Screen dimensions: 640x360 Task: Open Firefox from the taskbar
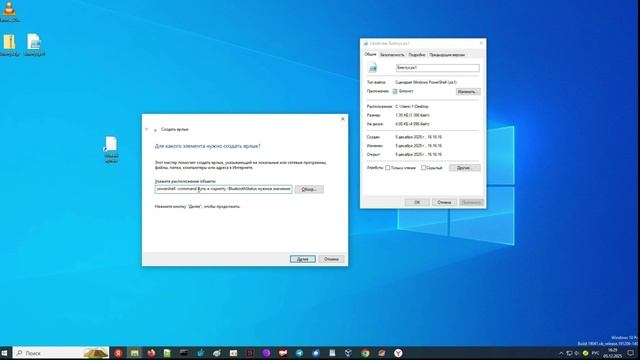tap(151, 353)
